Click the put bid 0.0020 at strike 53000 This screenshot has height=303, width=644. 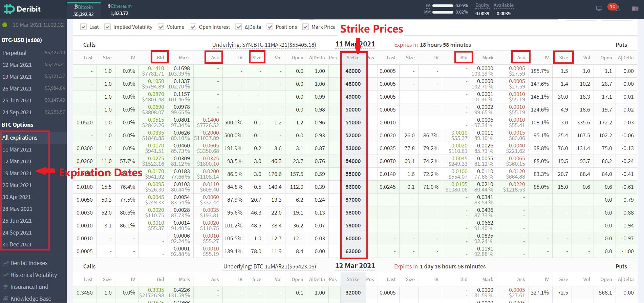459,146
